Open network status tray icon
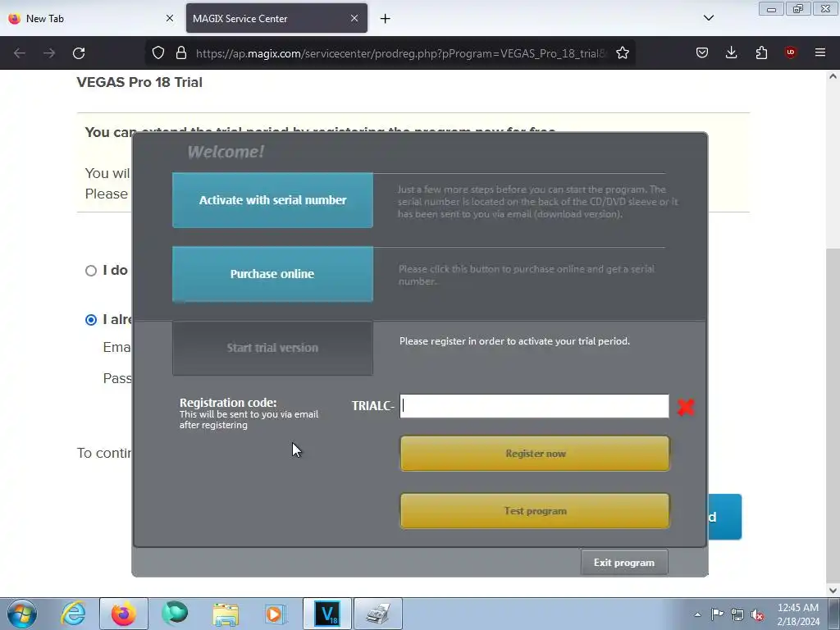The width and height of the screenshot is (840, 630). point(737,614)
